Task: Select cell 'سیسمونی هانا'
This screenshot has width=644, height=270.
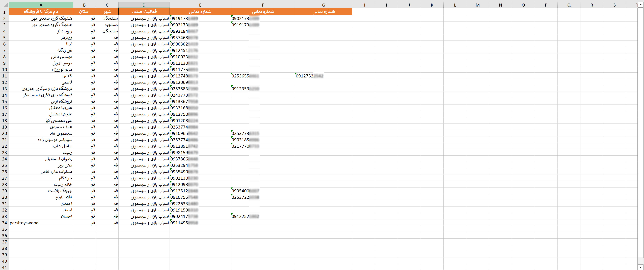Action: [41, 133]
